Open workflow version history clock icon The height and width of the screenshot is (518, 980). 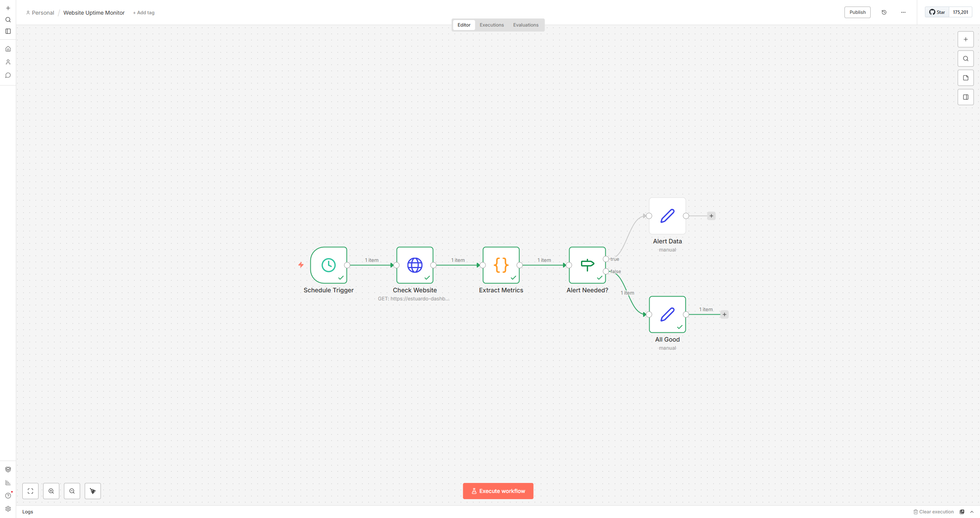pos(884,12)
